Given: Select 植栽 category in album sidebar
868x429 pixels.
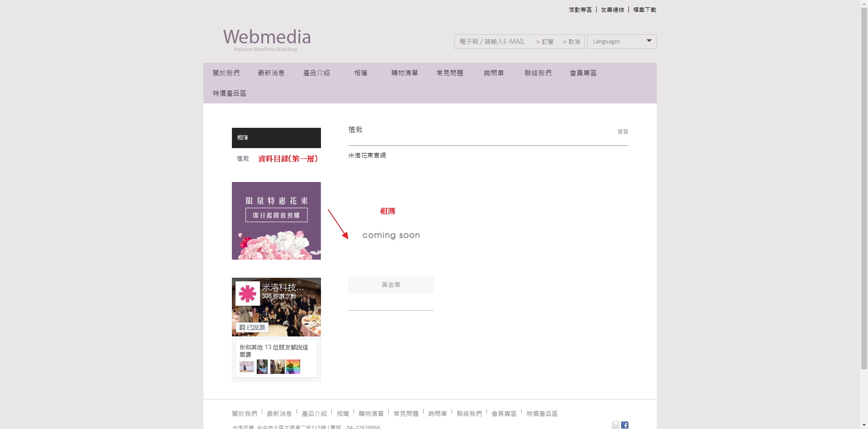Looking at the screenshot, I should point(243,159).
